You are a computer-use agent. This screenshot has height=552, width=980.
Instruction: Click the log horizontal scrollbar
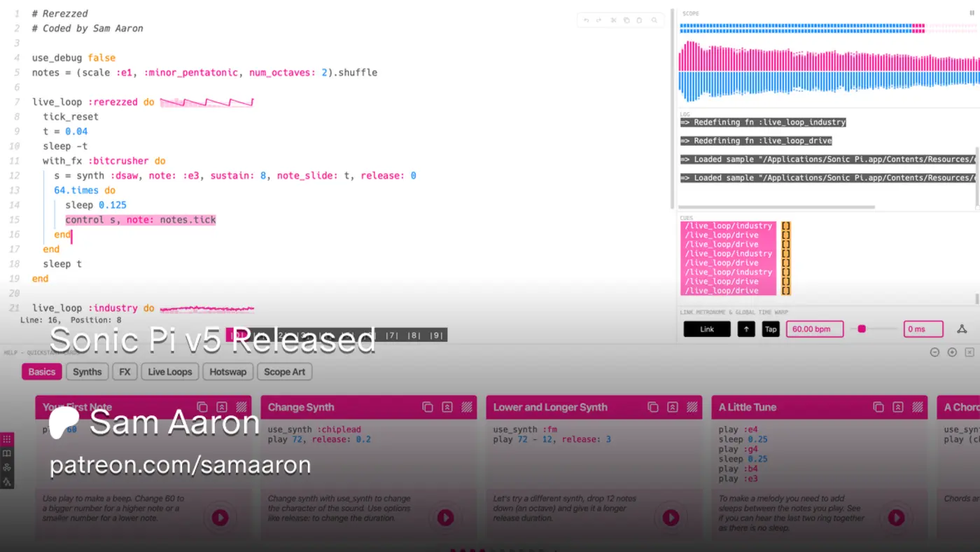coord(777,207)
